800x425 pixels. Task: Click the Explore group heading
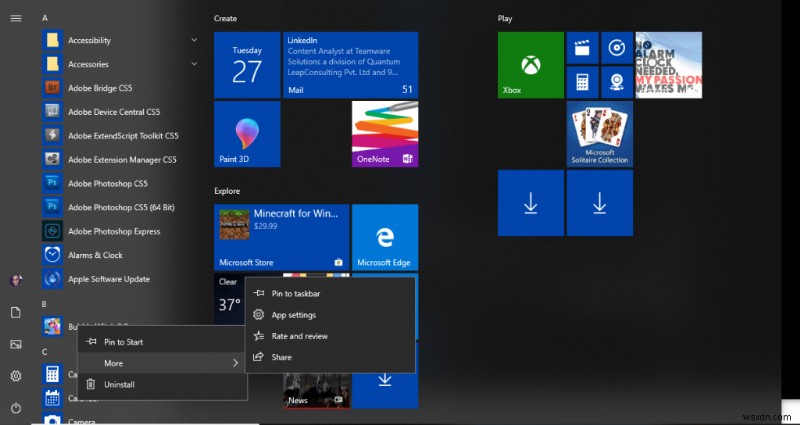[227, 191]
